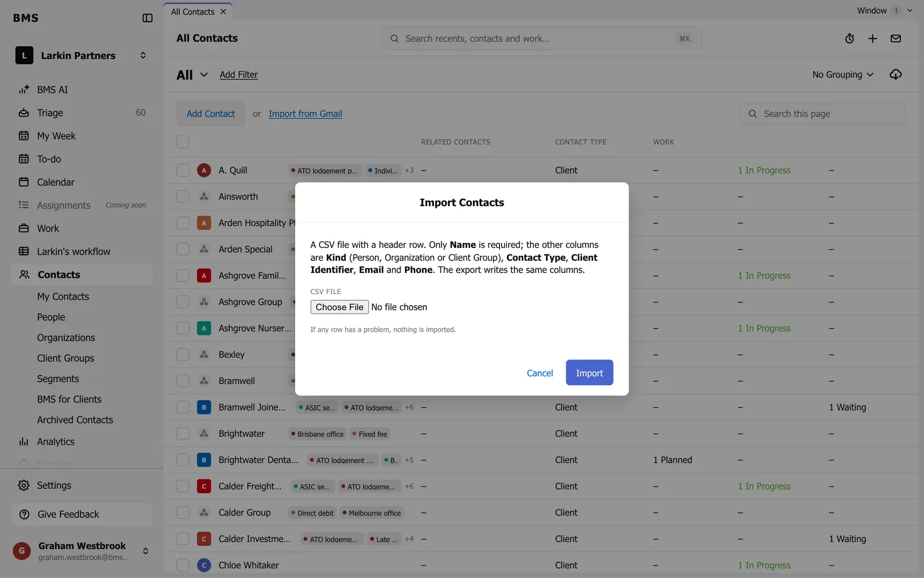
Task: Open Client Groups in the sidebar
Action: pos(65,358)
